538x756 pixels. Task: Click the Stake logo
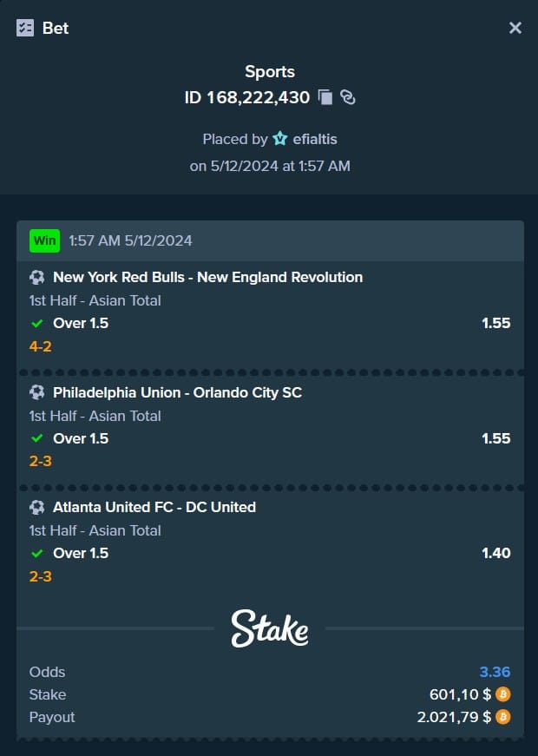point(269,628)
